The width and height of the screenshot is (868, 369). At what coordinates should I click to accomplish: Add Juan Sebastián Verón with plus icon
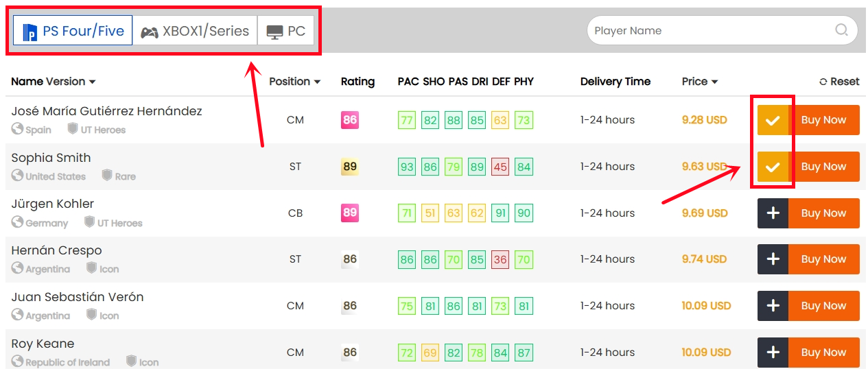coord(773,306)
